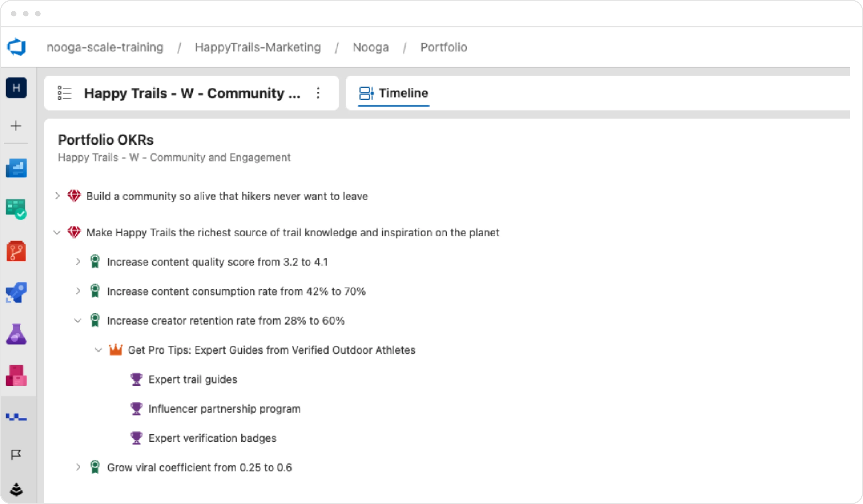
Task: Collapse Get Pro Tips epic row
Action: (98, 350)
